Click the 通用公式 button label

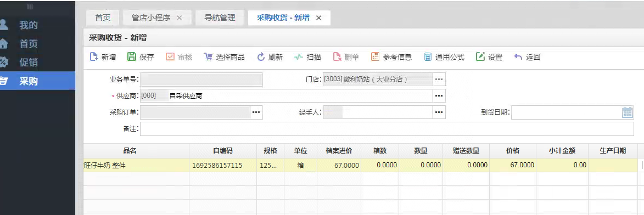coord(450,58)
